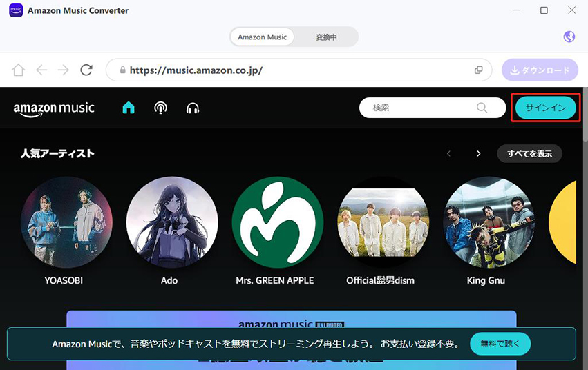Screen dimensions: 588x370
Task: Click the Amazon Music Converter app logo
Action: pyautogui.click(x=16, y=10)
